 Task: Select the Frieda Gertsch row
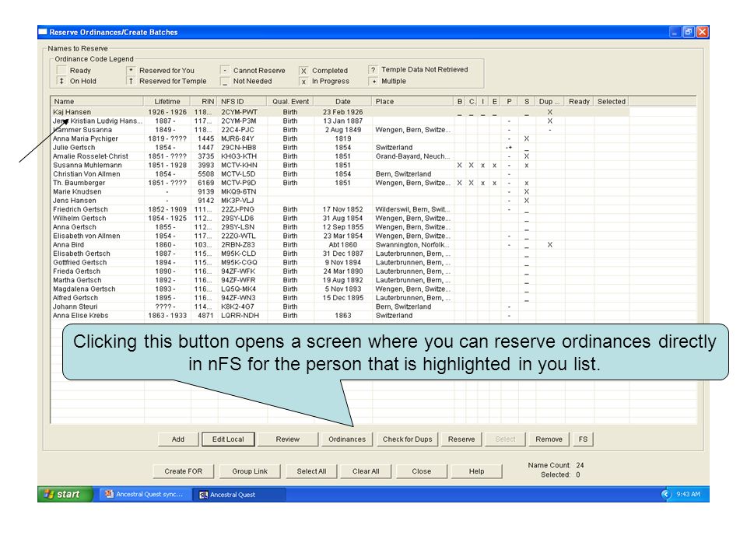[340, 271]
